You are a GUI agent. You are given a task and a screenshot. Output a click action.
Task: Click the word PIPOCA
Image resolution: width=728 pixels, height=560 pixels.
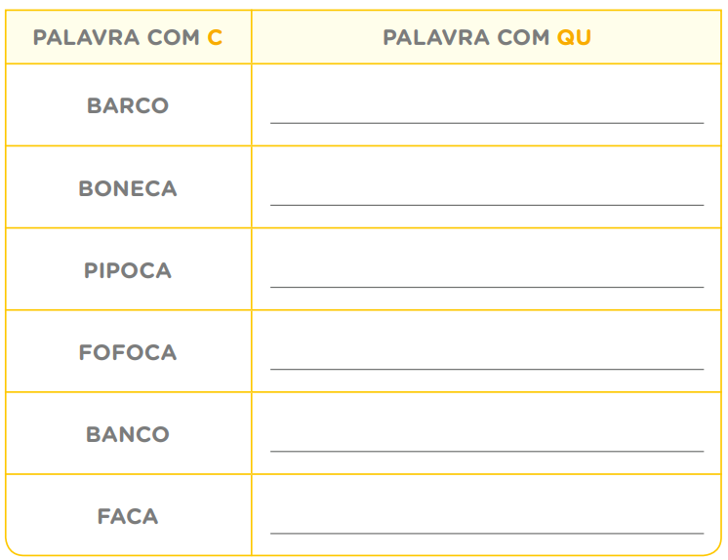pyautogui.click(x=128, y=270)
